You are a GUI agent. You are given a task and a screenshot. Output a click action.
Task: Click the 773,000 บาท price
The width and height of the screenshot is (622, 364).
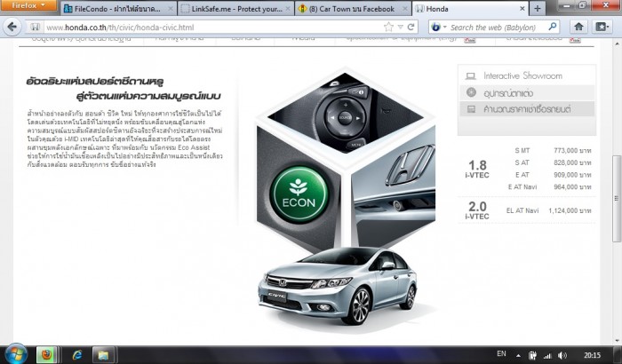[572, 151]
